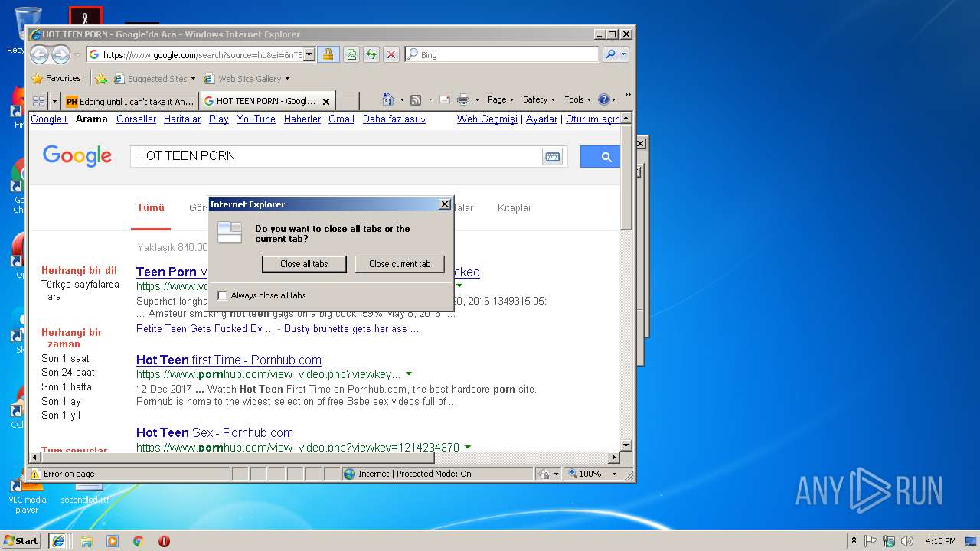
Task: Open Gmail in Google top bar
Action: coord(341,119)
